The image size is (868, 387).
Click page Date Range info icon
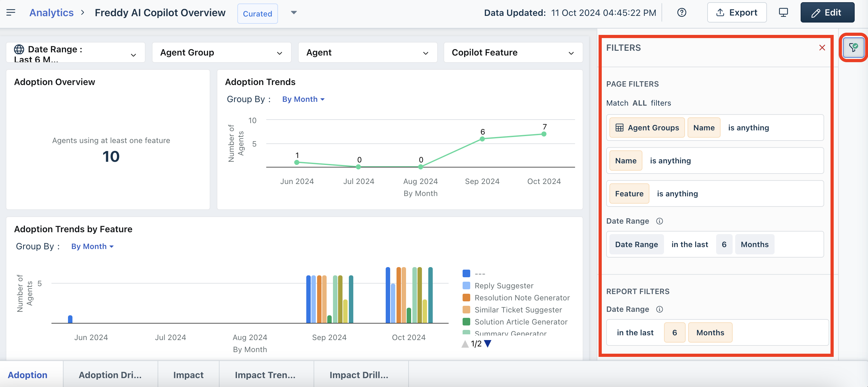660,221
